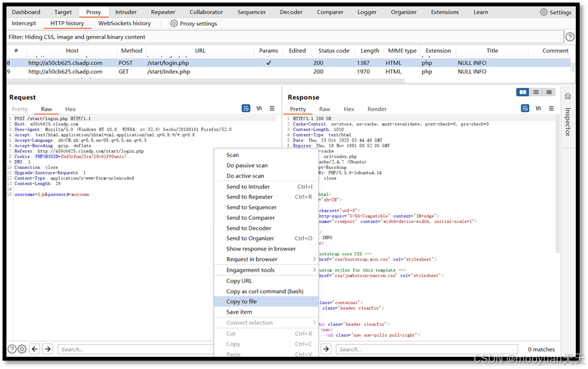Screen dimensions: 588x369
Task: Open the Collaborator tab
Action: click(x=206, y=12)
